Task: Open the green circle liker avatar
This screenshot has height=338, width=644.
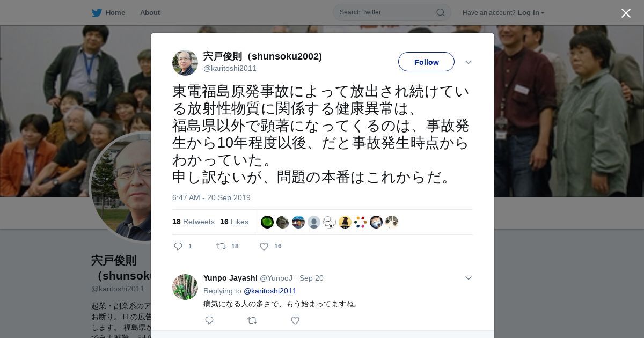Action: click(x=267, y=222)
